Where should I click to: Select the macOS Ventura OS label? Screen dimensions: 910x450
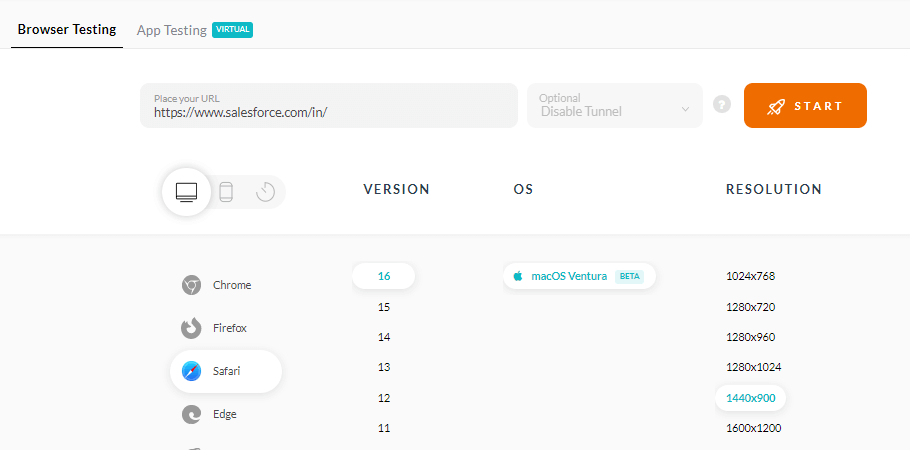[569, 276]
